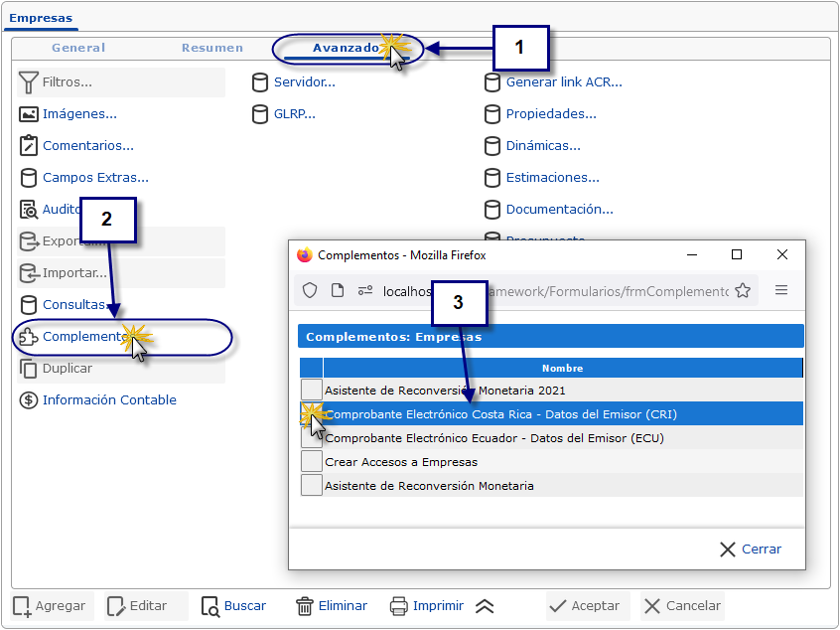Click the Agregar button

click(50, 606)
